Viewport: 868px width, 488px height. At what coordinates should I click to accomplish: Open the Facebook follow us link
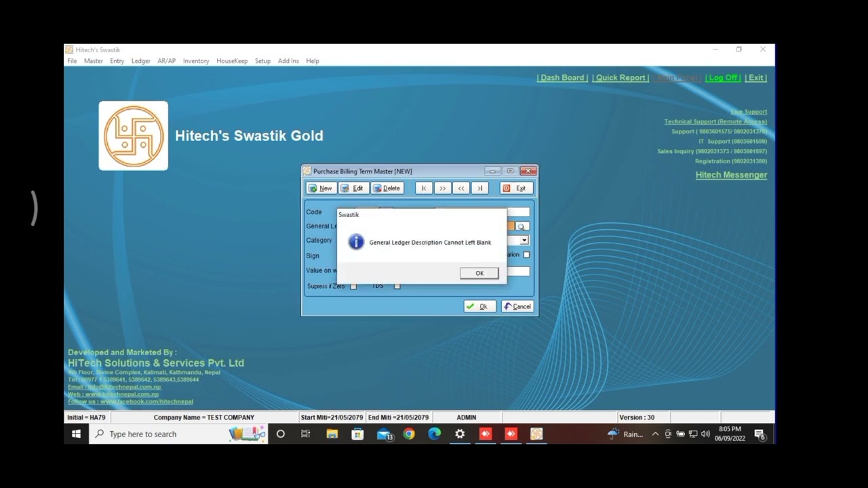[130, 402]
